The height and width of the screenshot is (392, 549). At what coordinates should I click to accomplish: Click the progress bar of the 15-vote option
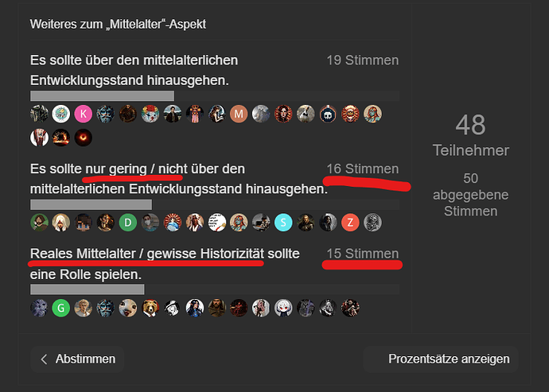tap(215, 289)
